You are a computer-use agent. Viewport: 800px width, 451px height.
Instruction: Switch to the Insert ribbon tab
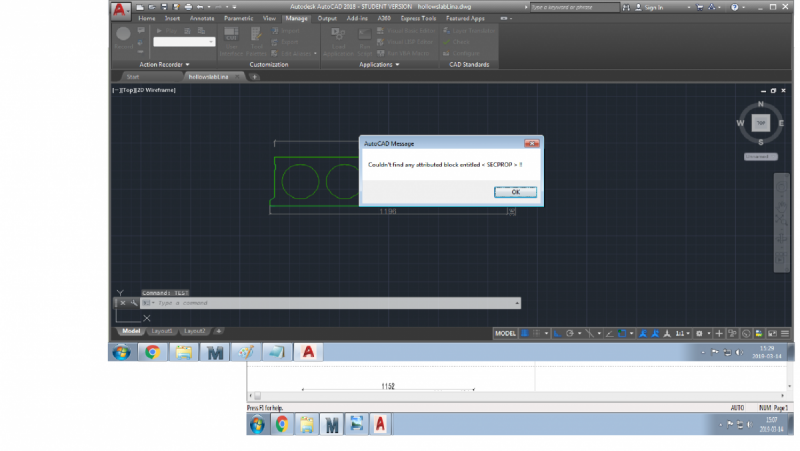click(x=173, y=18)
